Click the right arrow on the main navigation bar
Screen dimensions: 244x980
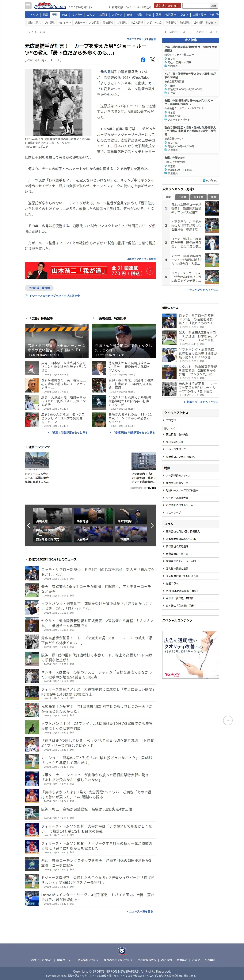tap(217, 14)
